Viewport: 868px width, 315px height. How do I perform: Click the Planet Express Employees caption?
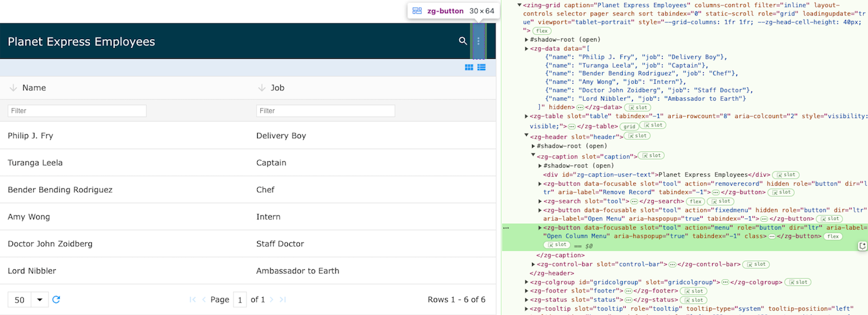(x=81, y=42)
